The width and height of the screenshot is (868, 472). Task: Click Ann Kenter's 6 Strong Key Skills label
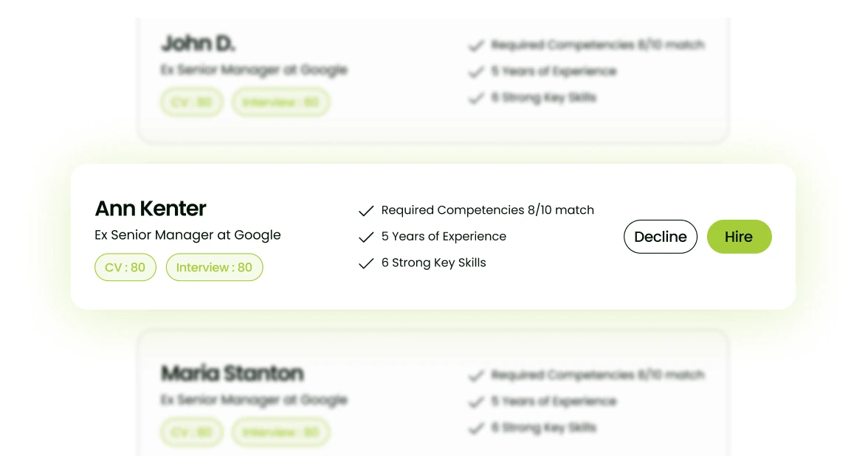[x=433, y=263]
